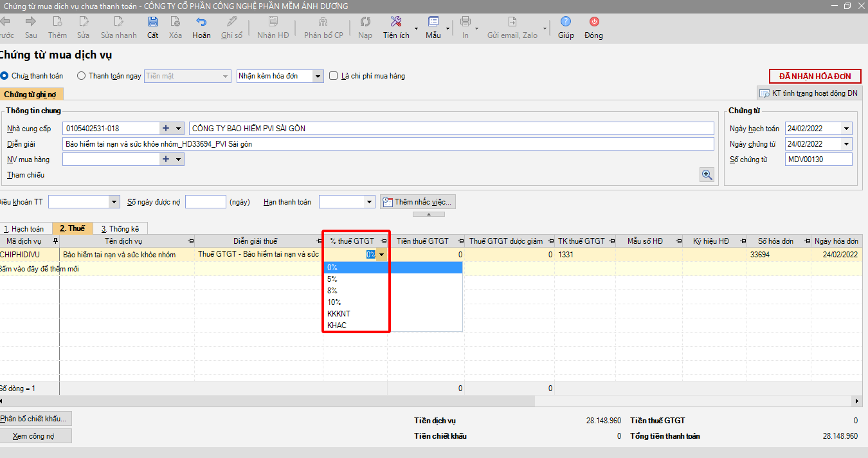Click the Thêm nhắc việc... button
Image resolution: width=868 pixels, height=458 pixels.
pos(418,202)
